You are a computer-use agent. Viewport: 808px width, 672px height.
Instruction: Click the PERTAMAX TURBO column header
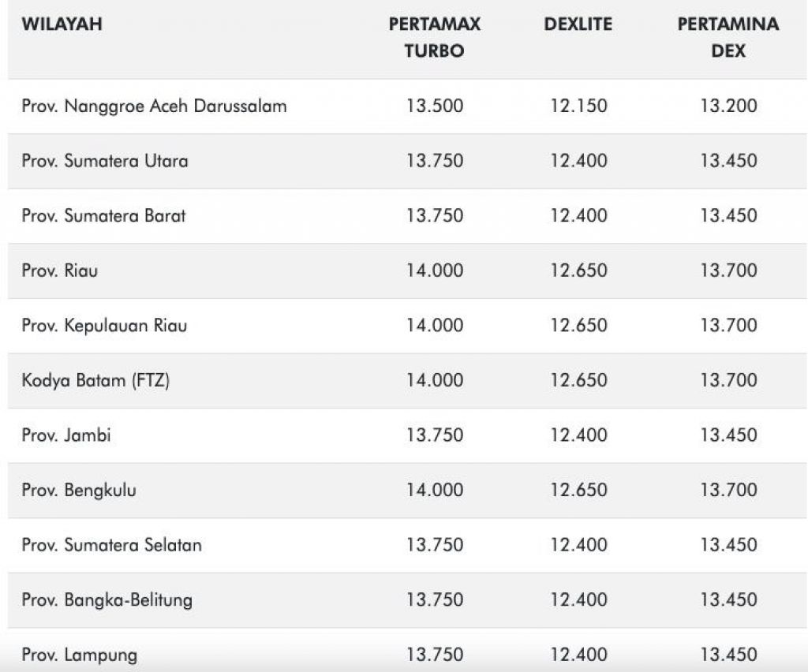coord(435,38)
